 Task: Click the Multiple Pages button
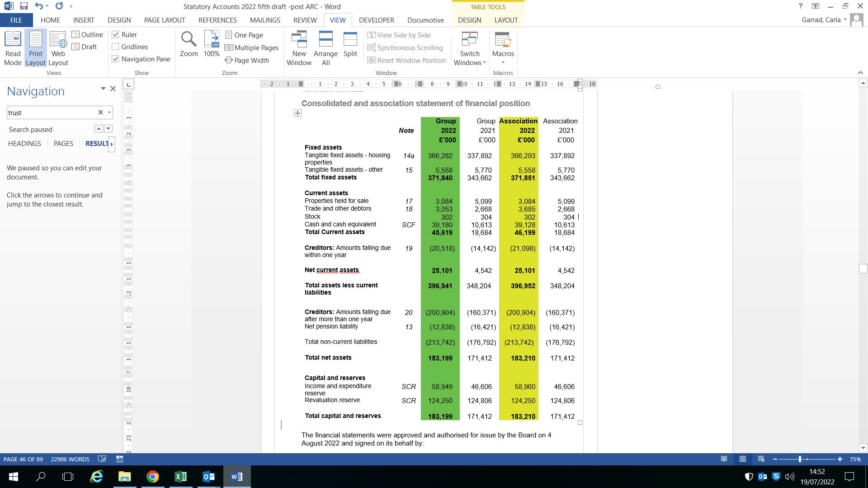[x=251, y=48]
